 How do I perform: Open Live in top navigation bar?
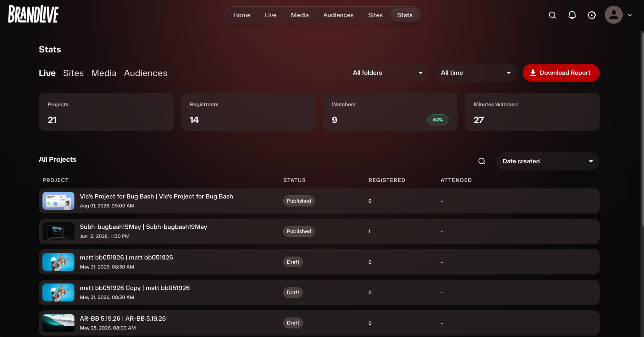tap(270, 15)
